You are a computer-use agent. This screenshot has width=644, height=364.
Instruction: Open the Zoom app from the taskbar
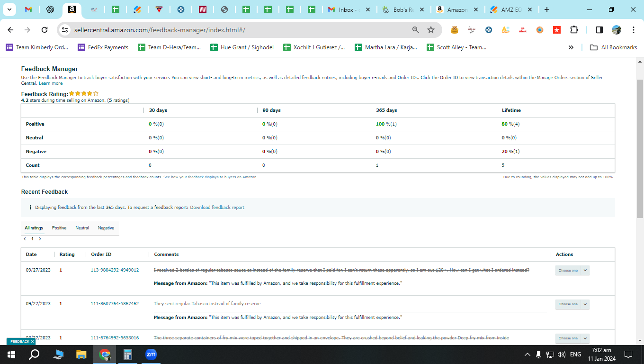pyautogui.click(x=151, y=355)
